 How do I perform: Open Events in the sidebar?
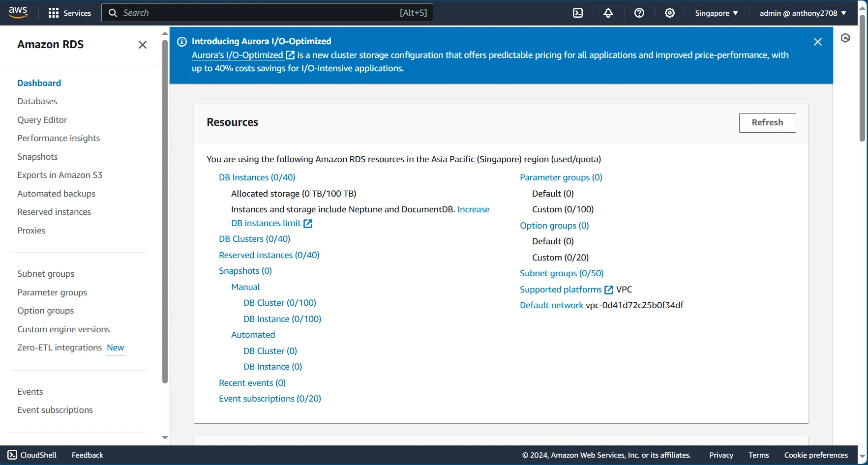pos(30,392)
